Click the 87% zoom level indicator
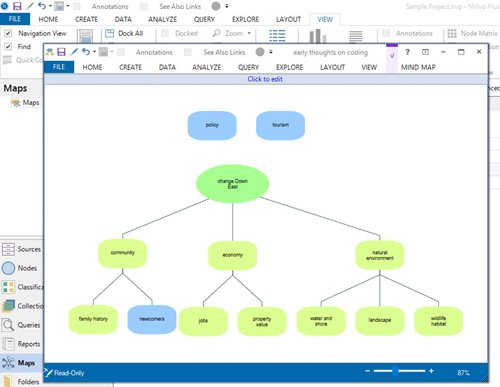Viewport: 500px width, 387px height. point(463,372)
